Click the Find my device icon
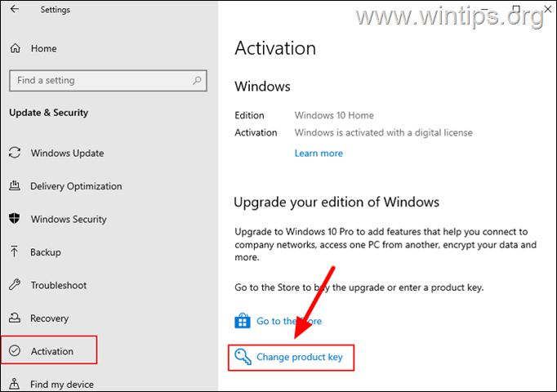 (14, 384)
